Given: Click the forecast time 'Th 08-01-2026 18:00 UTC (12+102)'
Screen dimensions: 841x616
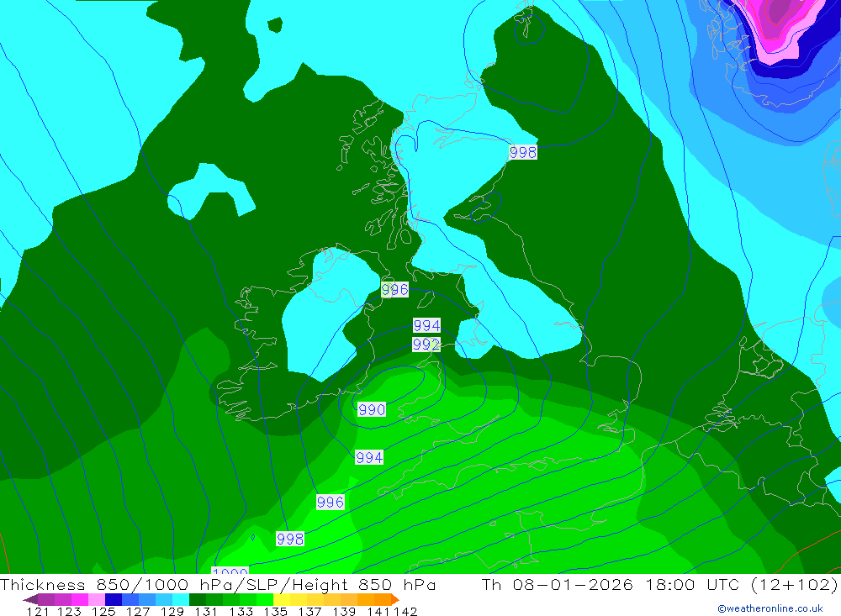Looking at the screenshot, I should point(659,584).
